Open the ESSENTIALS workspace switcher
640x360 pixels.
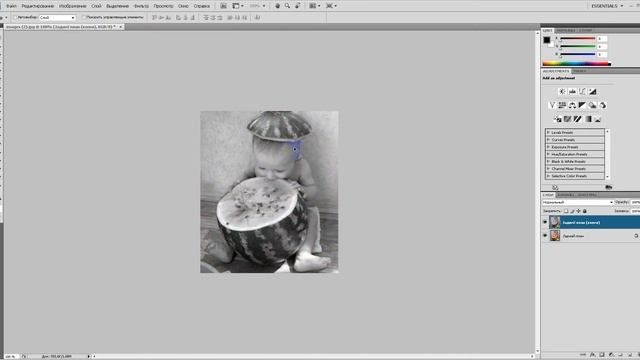607,6
